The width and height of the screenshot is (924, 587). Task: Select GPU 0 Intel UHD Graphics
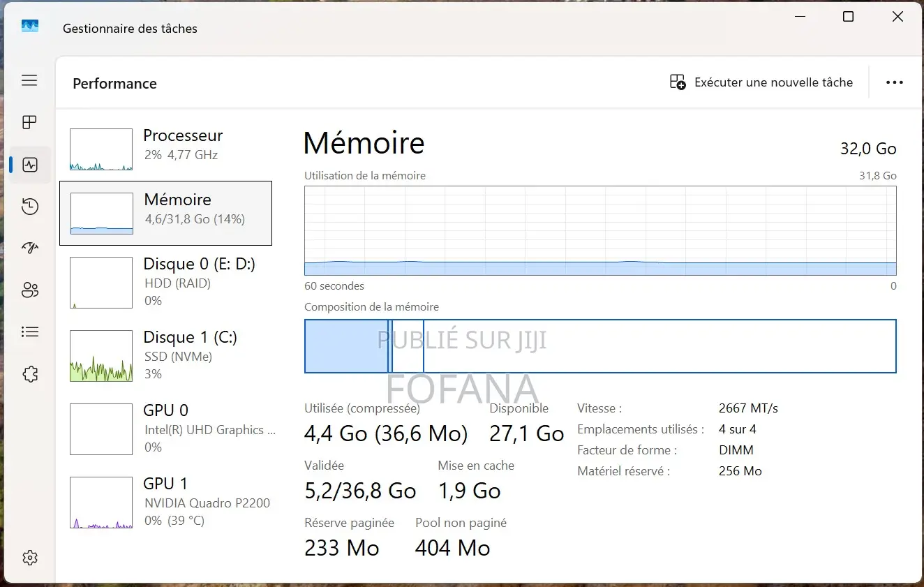coord(165,428)
